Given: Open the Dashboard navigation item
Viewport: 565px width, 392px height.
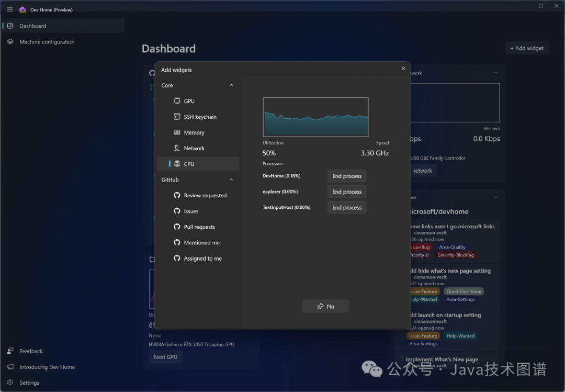Looking at the screenshot, I should (64, 26).
